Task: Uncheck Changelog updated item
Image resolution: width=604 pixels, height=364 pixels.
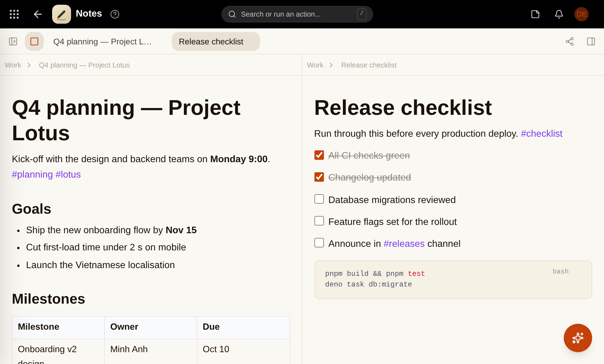Action: pos(319,177)
